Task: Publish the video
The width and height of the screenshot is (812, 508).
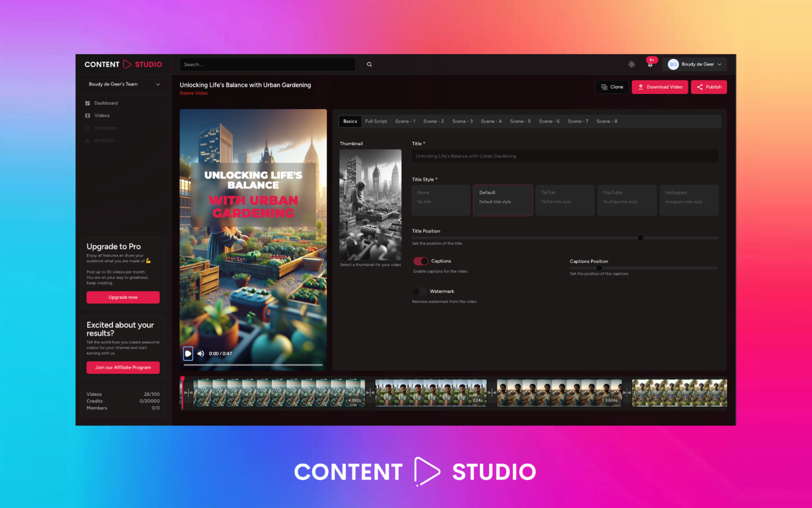Action: [x=709, y=87]
